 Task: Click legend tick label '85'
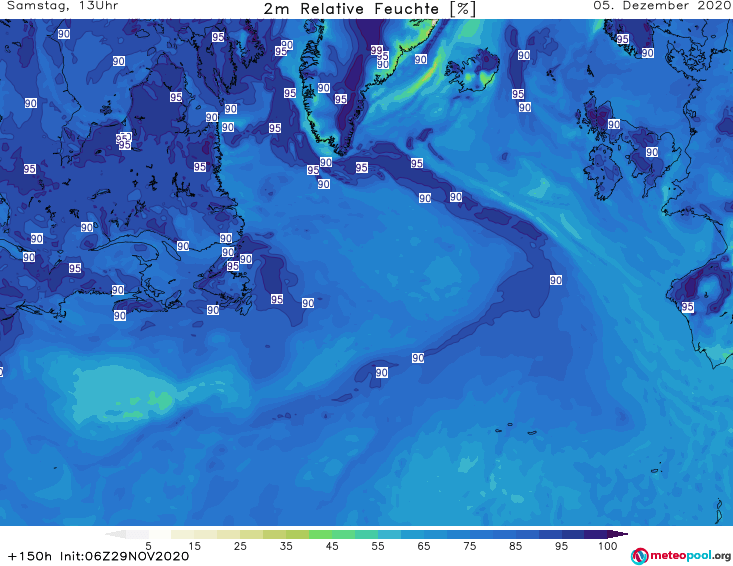pyautogui.click(x=515, y=546)
